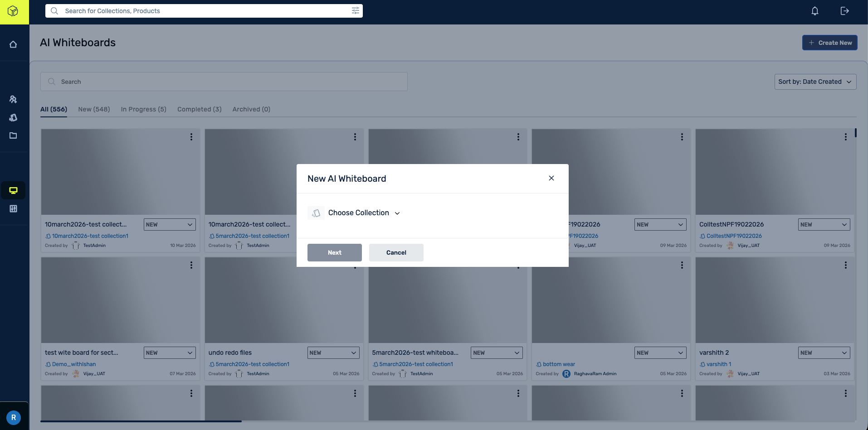Open the three-dot menu on the varshith 2 card
868x430 pixels.
pyautogui.click(x=845, y=265)
